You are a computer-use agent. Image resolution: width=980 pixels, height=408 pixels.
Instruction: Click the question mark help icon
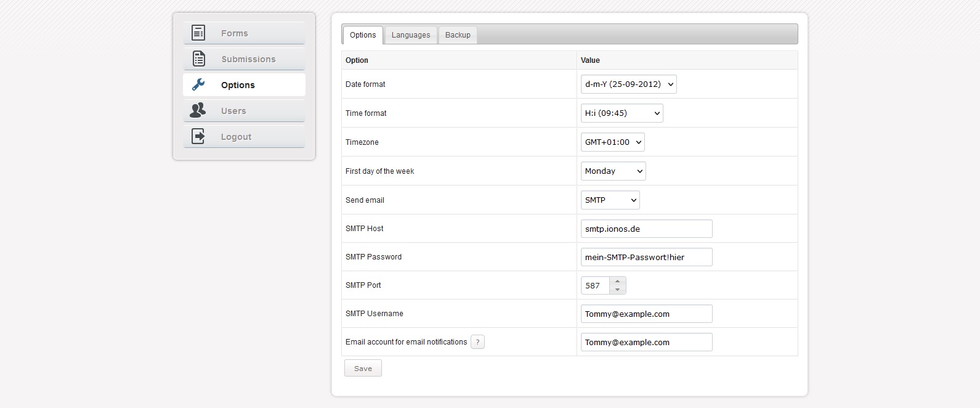pyautogui.click(x=477, y=342)
